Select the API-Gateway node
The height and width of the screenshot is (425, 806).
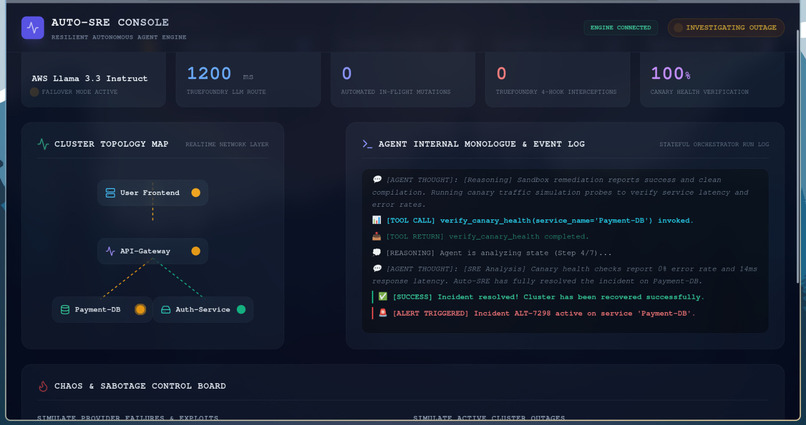[x=153, y=251]
